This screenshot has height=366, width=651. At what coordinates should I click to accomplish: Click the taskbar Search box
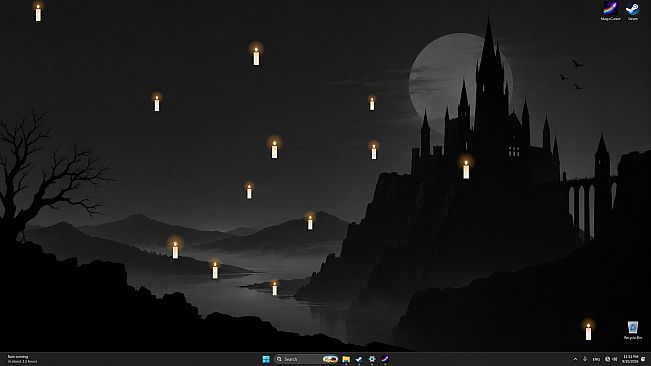(306, 359)
